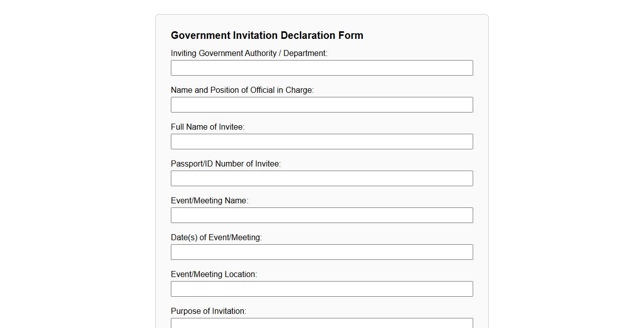Image resolution: width=644 pixels, height=328 pixels.
Task: Click the Inviting Government Authority / Department label
Action: tap(249, 53)
